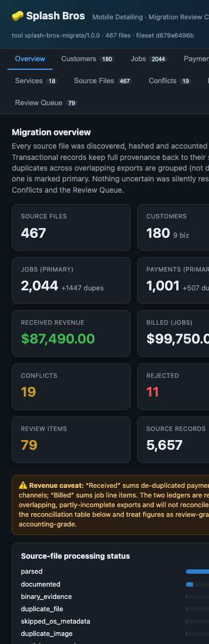The height and width of the screenshot is (644, 209).
Task: Click the 'parsed' status row label
Action: (x=32, y=572)
